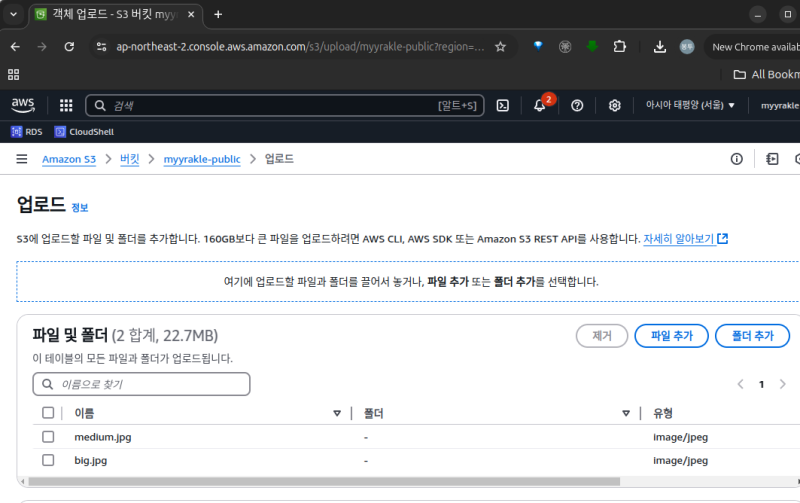Expand the S3 side navigation hamburger
Viewport: 800px width, 503px height.
[x=21, y=159]
